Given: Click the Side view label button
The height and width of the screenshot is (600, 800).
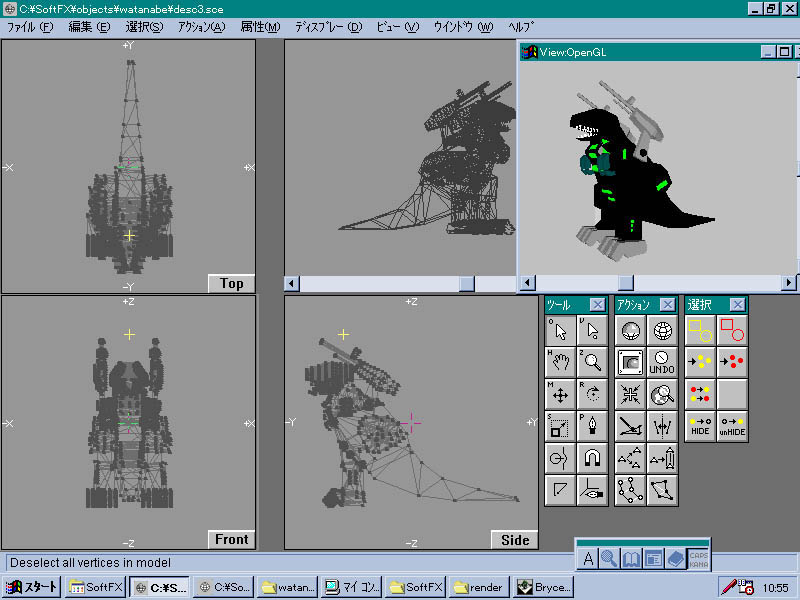Looking at the screenshot, I should pos(514,540).
